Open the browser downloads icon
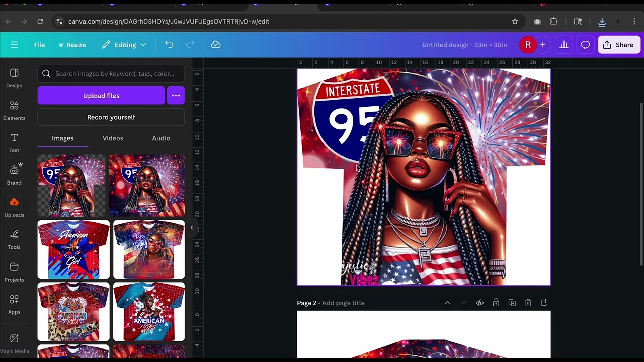This screenshot has width=644, height=362. tap(602, 21)
